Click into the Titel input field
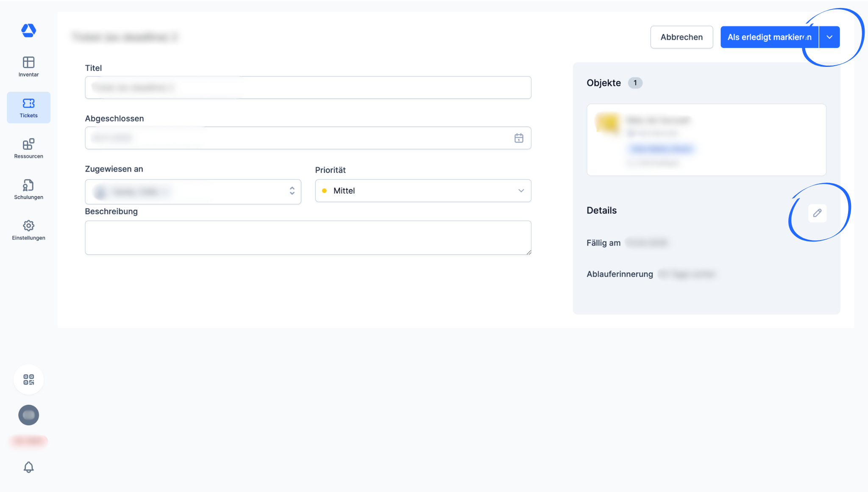This screenshot has height=492, width=868. coord(308,88)
